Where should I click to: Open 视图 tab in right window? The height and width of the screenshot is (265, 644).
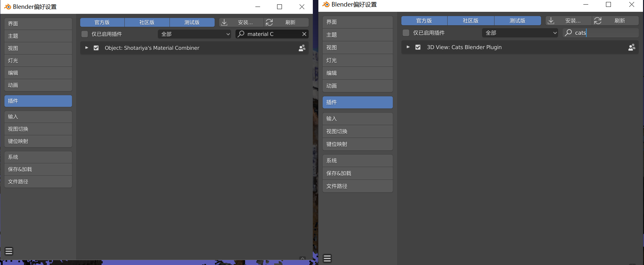point(358,47)
